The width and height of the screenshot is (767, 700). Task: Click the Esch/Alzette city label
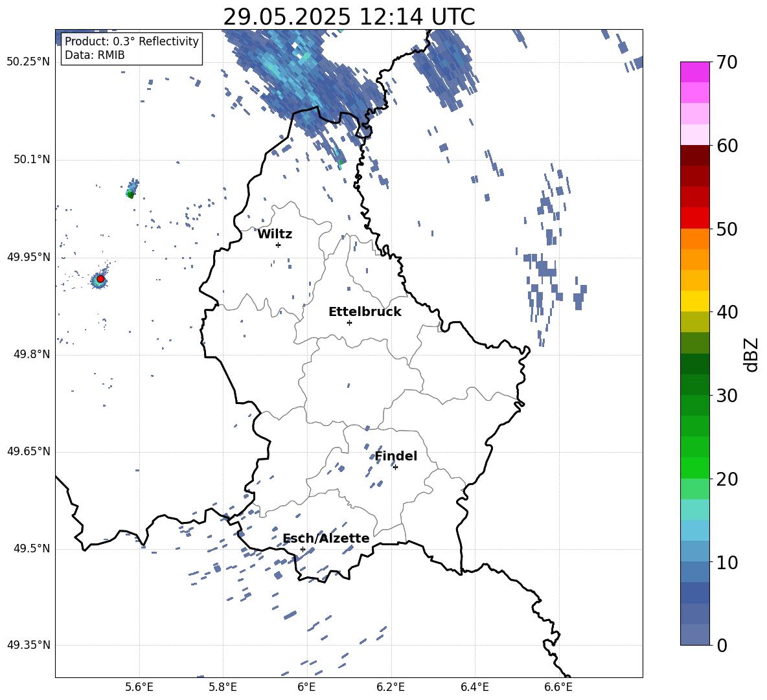(x=326, y=538)
